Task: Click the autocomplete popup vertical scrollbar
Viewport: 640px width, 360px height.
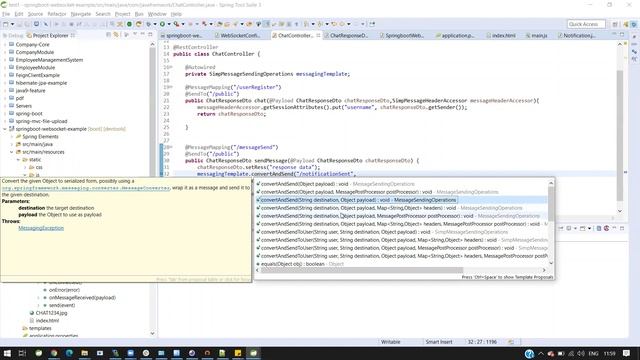Action: (551, 204)
